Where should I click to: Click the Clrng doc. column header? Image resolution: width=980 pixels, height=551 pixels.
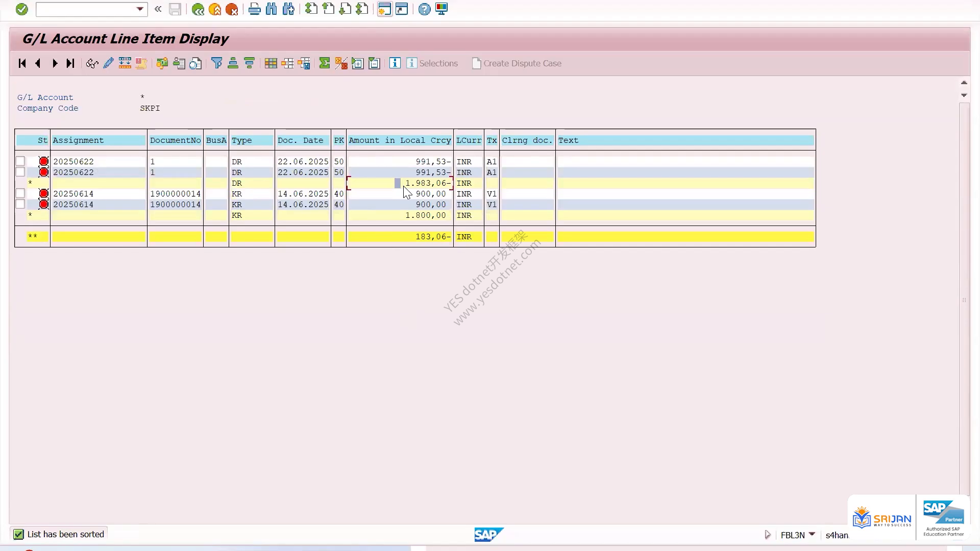[527, 140]
